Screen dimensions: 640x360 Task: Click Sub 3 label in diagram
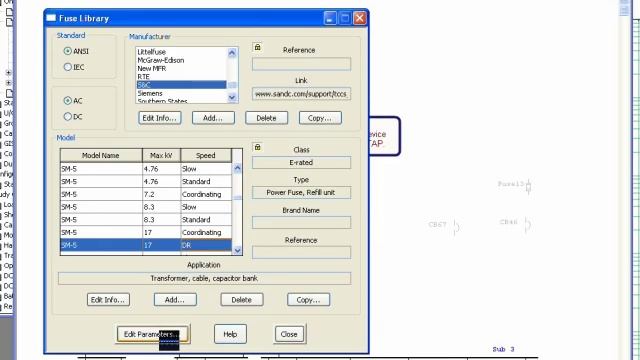503,349
